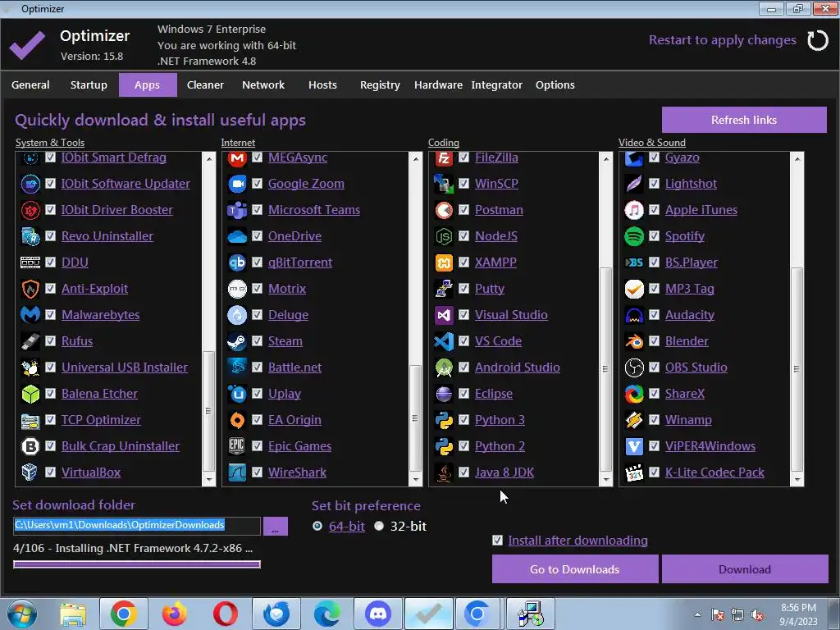
Task: Click the Revo Uninstaller icon
Action: 30,235
